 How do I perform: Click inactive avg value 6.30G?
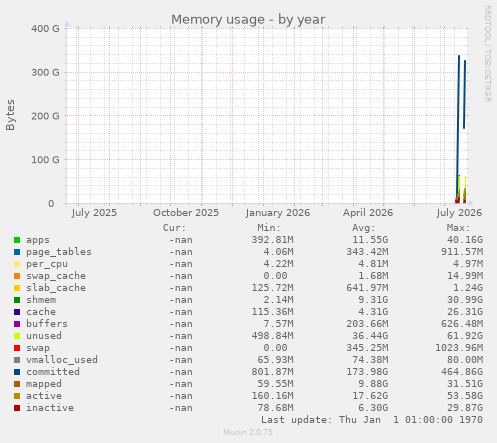(x=373, y=408)
